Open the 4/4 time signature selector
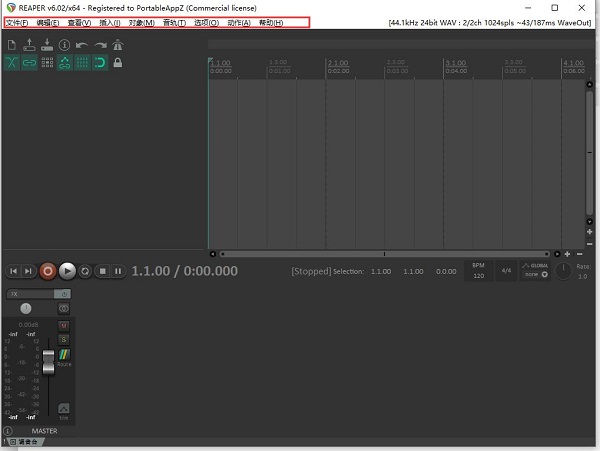600x451 pixels. coord(505,271)
